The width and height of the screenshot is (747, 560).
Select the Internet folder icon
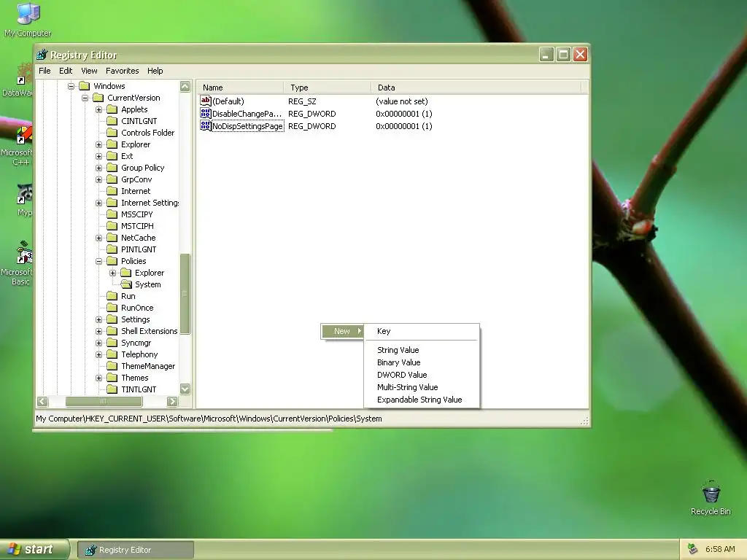pyautogui.click(x=112, y=191)
